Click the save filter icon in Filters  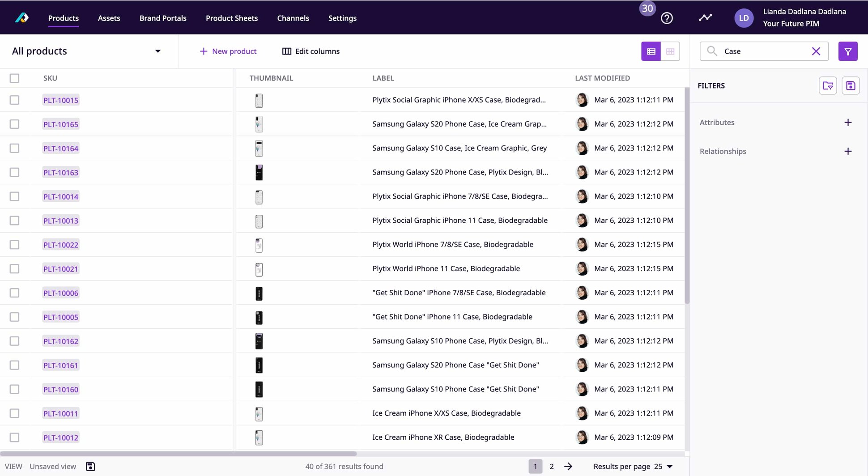[850, 85]
